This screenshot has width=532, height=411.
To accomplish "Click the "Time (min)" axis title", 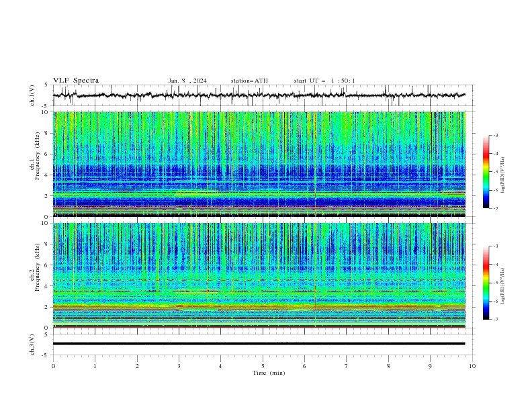I will pyautogui.click(x=269, y=373).
